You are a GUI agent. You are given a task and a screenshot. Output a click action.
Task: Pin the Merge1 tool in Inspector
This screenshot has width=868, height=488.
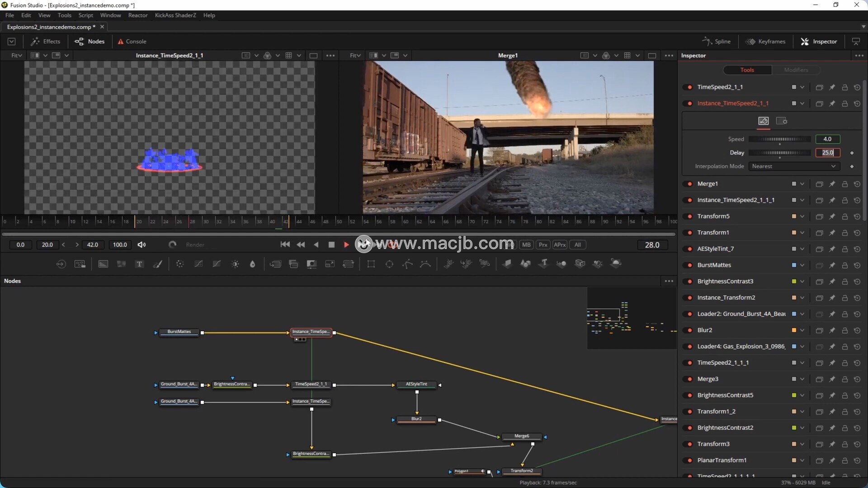[832, 184]
